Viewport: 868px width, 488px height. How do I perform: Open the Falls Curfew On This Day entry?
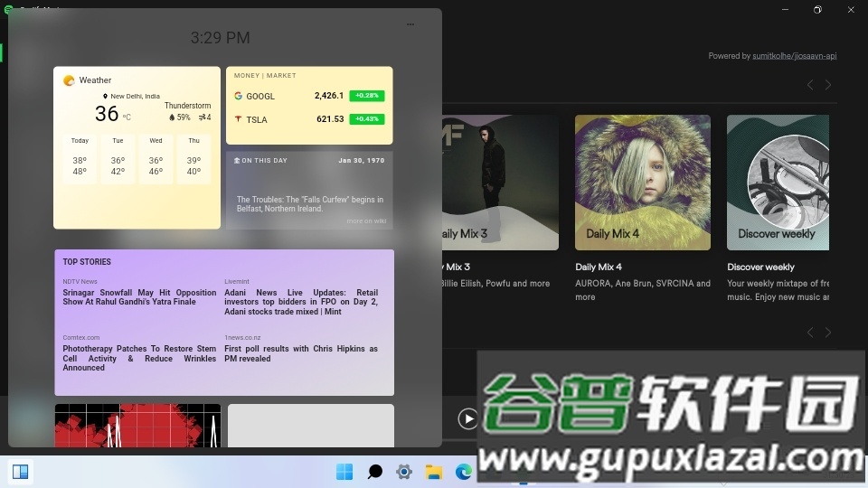click(309, 204)
